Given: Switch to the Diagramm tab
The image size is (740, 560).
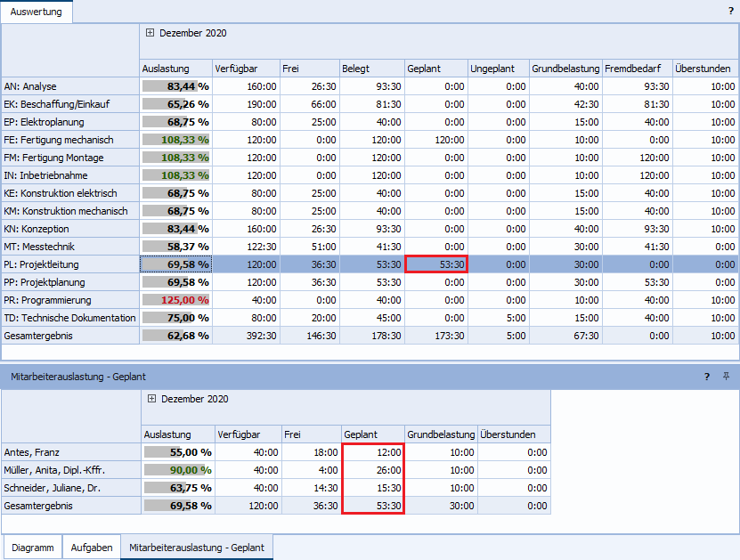Looking at the screenshot, I should tap(32, 548).
